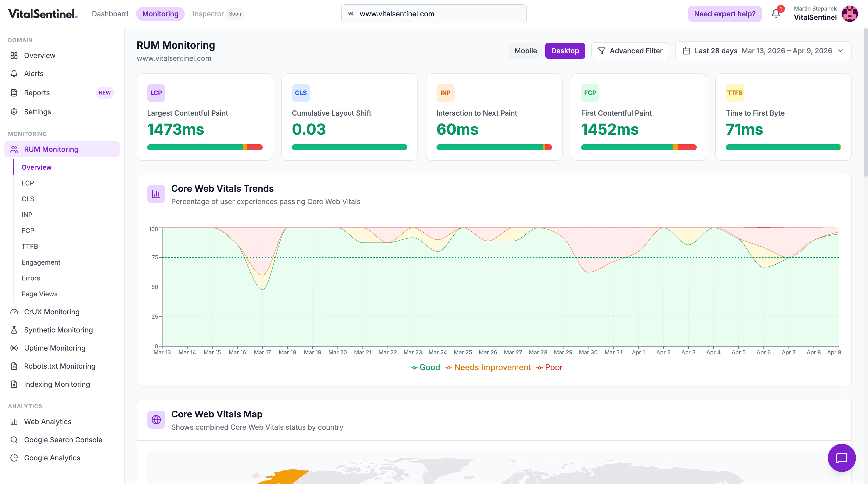Open Google Search Console via magnifier icon
The width and height of the screenshot is (868, 484).
(x=14, y=440)
